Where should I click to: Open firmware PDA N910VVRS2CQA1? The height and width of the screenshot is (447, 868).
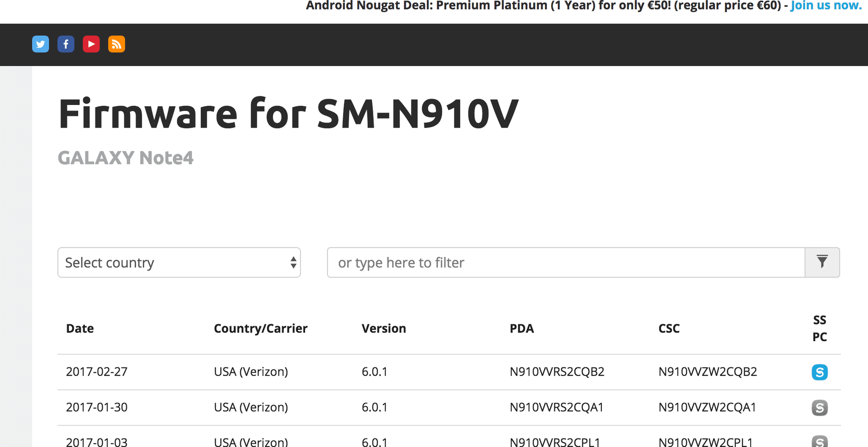point(557,407)
